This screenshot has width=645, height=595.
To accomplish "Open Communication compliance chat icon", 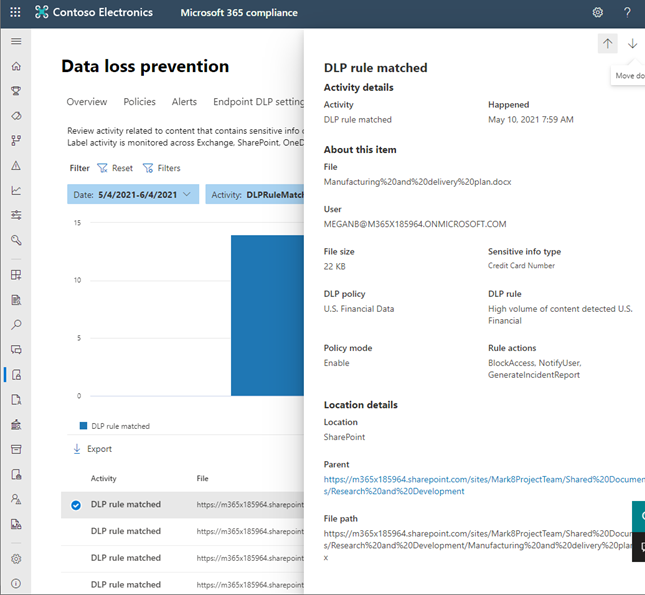I will 16,350.
